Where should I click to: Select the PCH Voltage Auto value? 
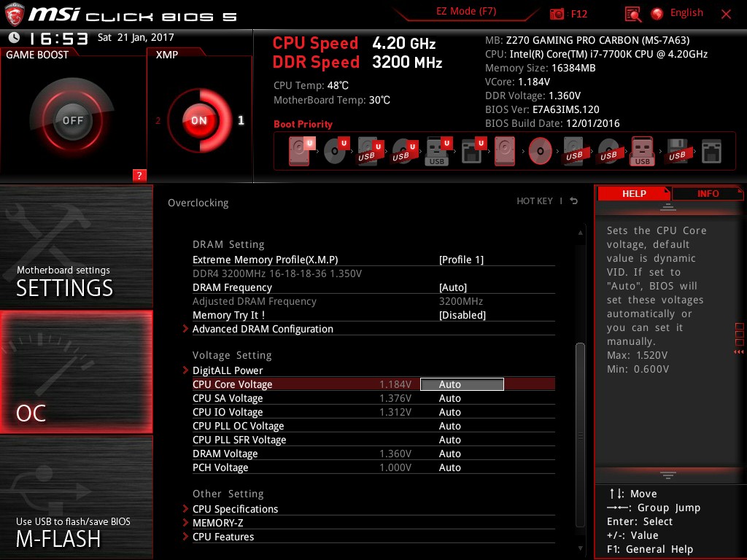tap(449, 467)
